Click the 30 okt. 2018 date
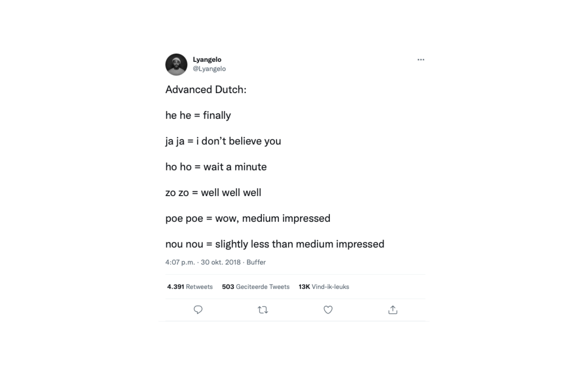 click(x=220, y=262)
